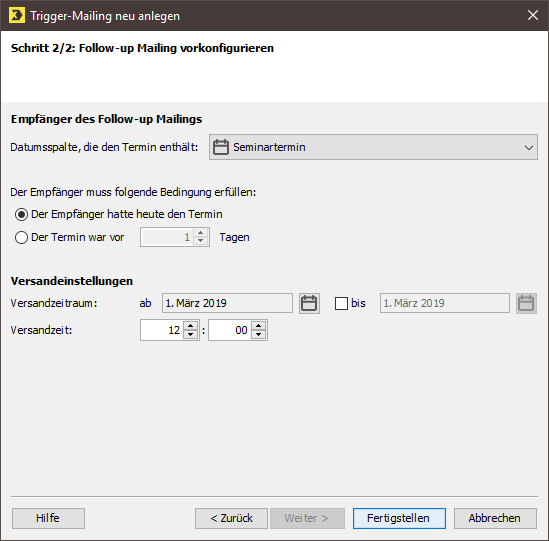549x541 pixels.
Task: Click the greyed end date calendar icon
Action: [x=526, y=303]
